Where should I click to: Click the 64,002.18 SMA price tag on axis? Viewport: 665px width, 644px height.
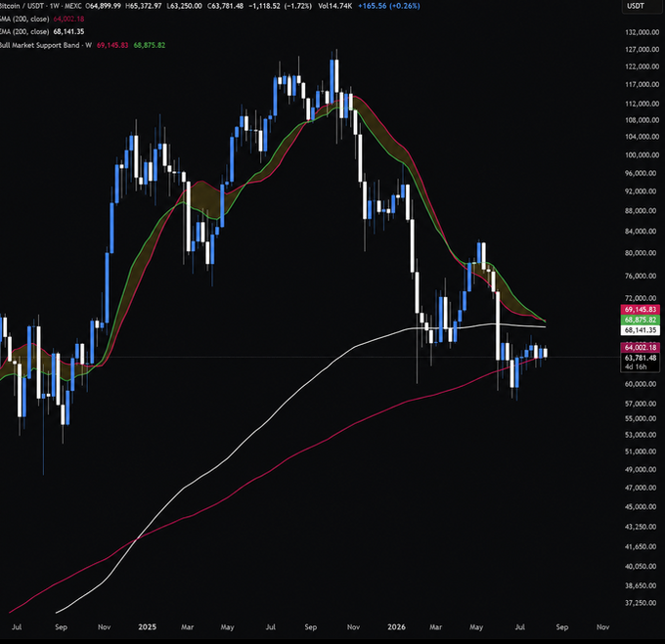point(640,348)
